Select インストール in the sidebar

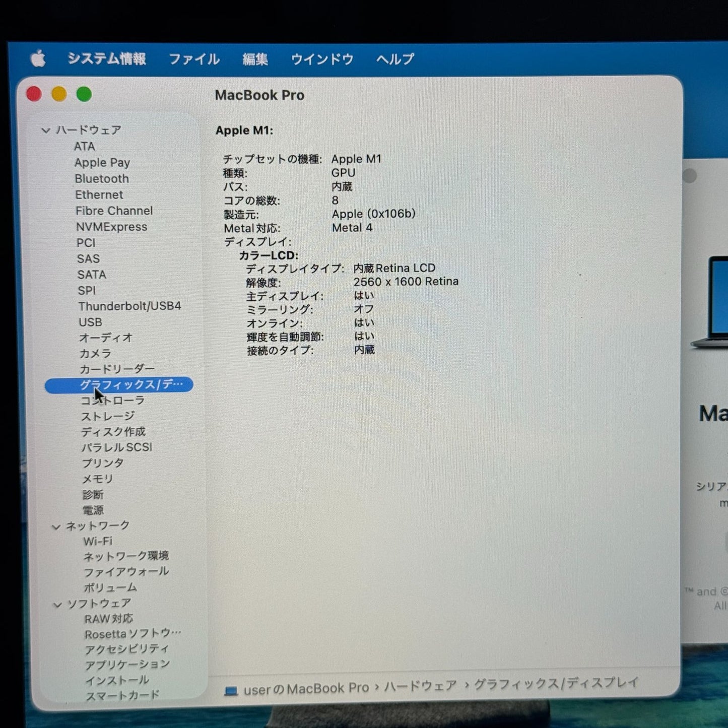coord(117,681)
